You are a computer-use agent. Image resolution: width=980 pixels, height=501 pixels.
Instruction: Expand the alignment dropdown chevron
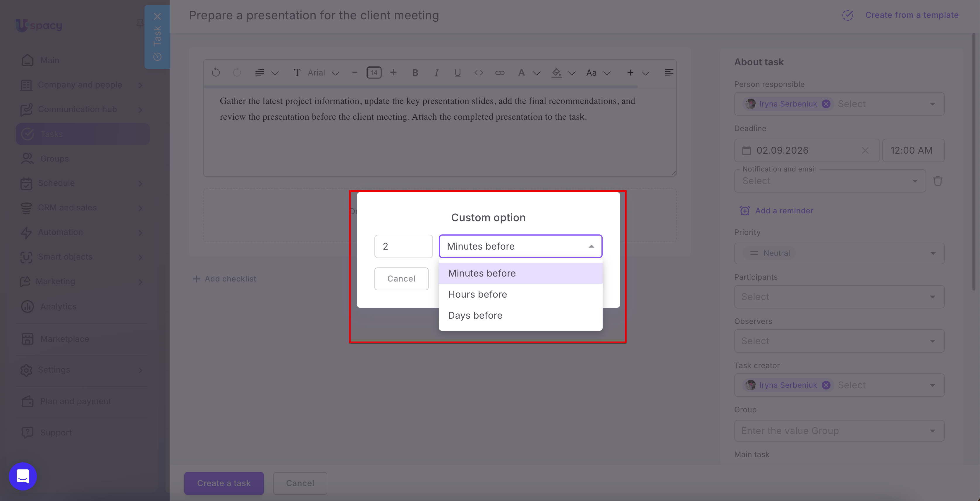click(x=275, y=73)
